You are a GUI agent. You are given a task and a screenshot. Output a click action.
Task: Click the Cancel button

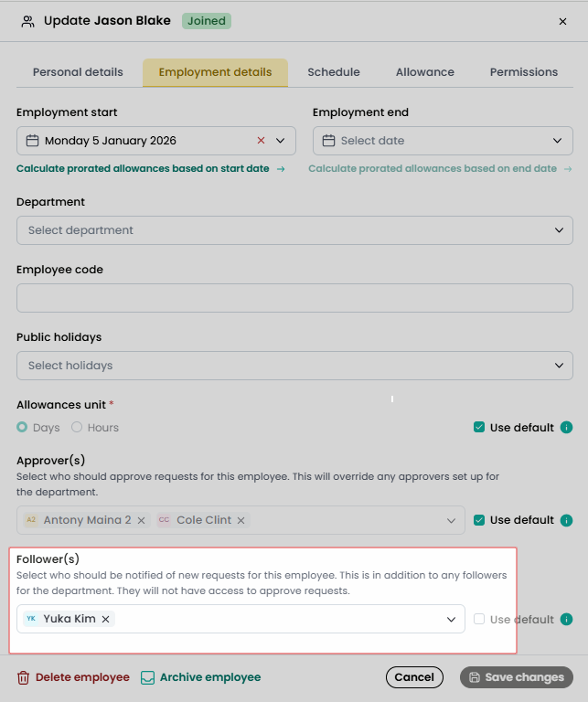414,677
